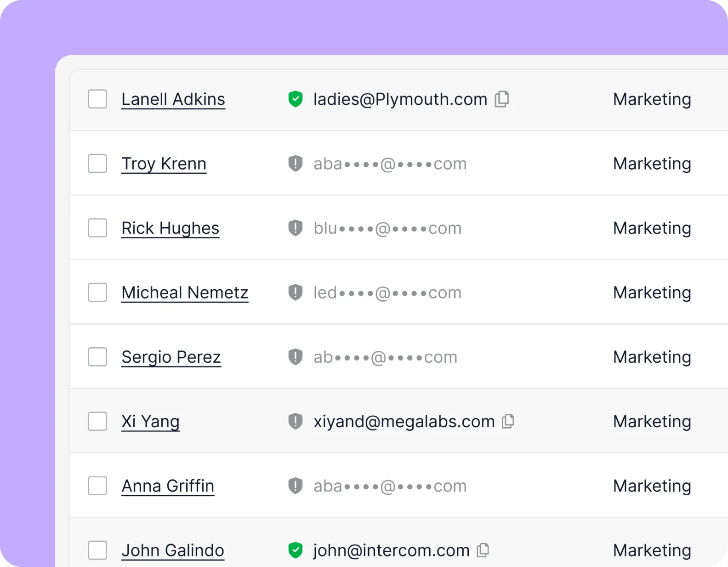Reveal Micheal Nemetz's masked email

pyautogui.click(x=387, y=293)
